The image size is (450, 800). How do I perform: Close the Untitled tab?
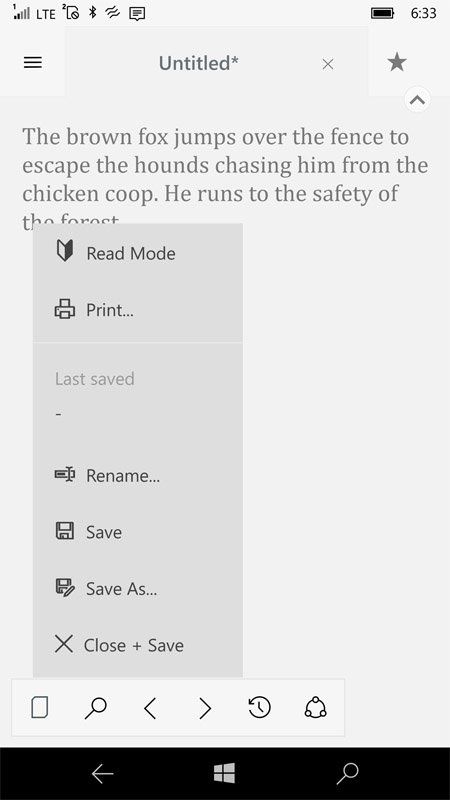(328, 64)
